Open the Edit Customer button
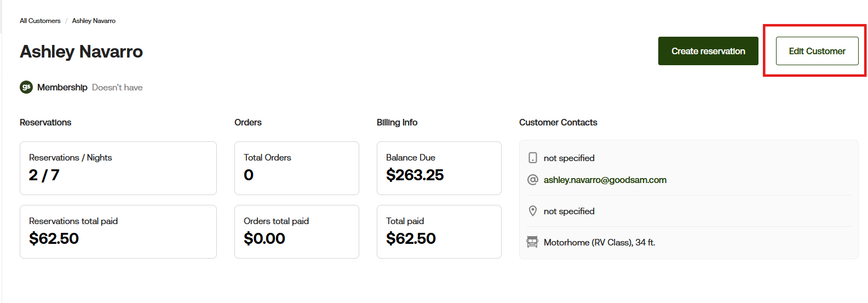 [817, 51]
